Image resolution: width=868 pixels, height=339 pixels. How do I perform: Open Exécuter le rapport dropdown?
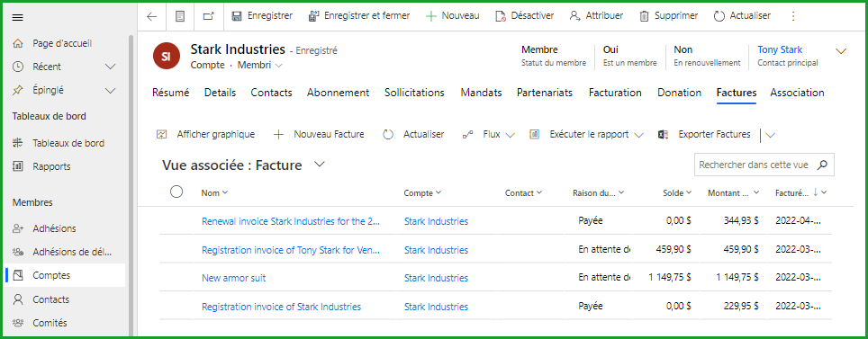(587, 134)
